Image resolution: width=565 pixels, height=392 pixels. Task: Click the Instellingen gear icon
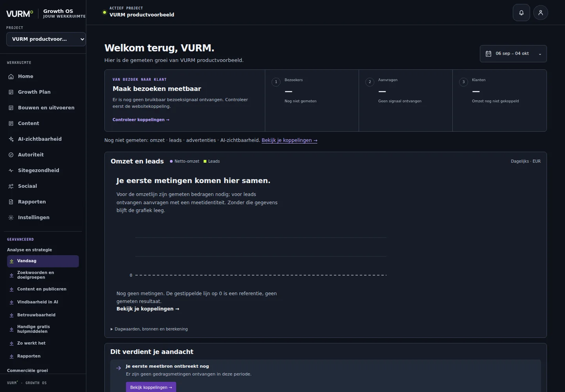coord(11,218)
